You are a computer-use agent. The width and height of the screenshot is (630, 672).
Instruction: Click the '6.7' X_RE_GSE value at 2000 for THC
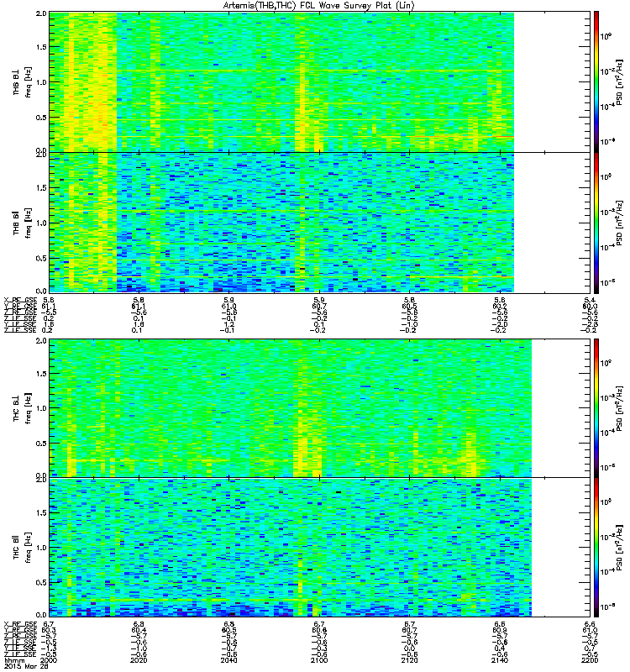pyautogui.click(x=49, y=624)
